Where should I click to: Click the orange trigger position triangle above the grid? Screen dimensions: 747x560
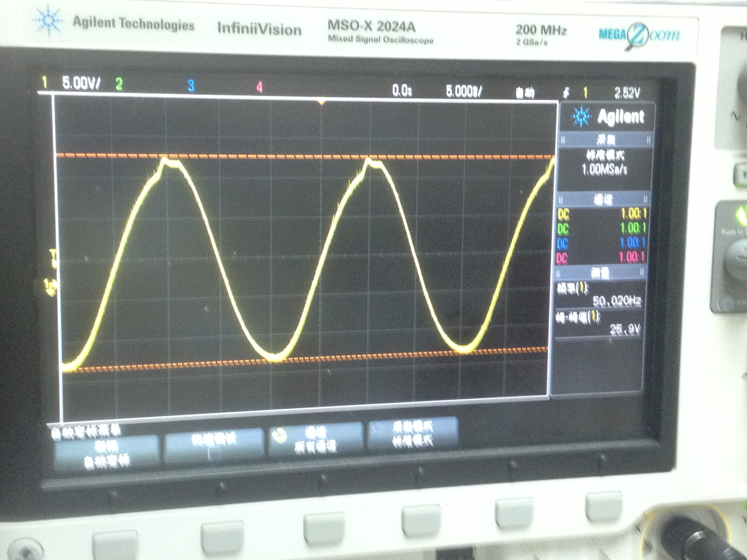(322, 102)
